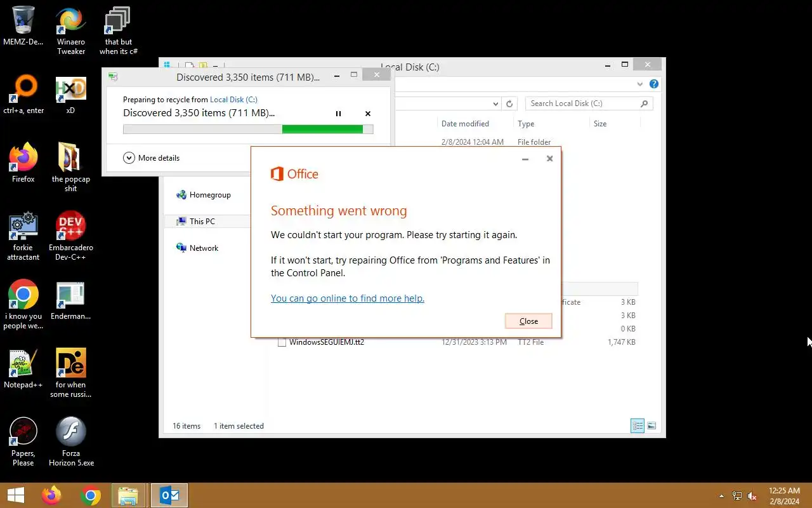Viewport: 812px width, 508px height.
Task: Launch Firefox from the desktop shortcut
Action: [x=23, y=163]
